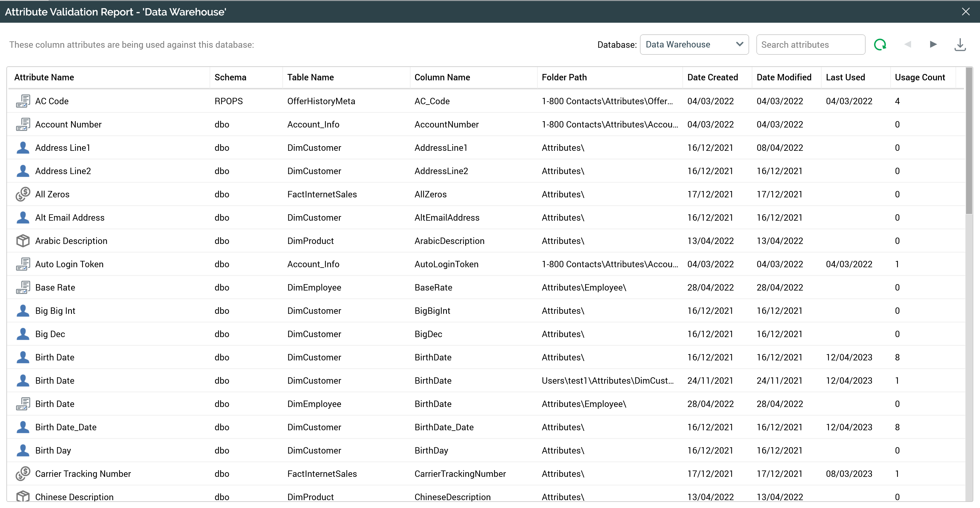Image resolution: width=980 pixels, height=508 pixels.
Task: Click the Folder Path column header
Action: (x=564, y=77)
